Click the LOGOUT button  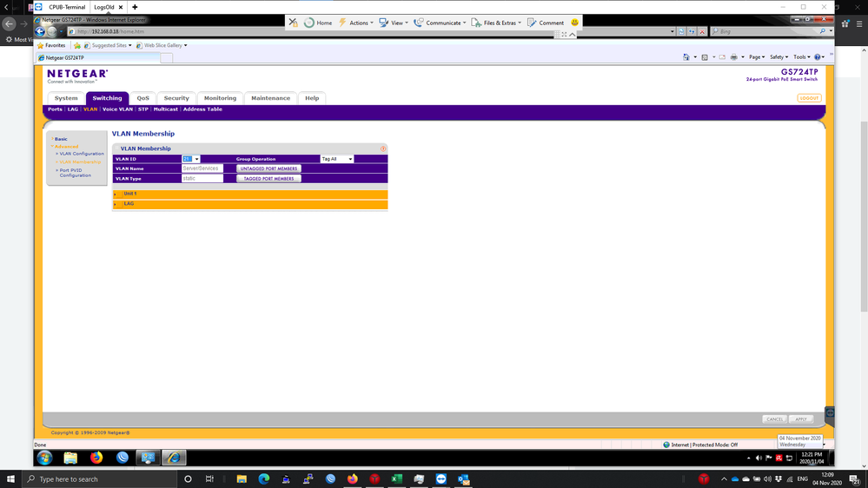click(x=809, y=98)
